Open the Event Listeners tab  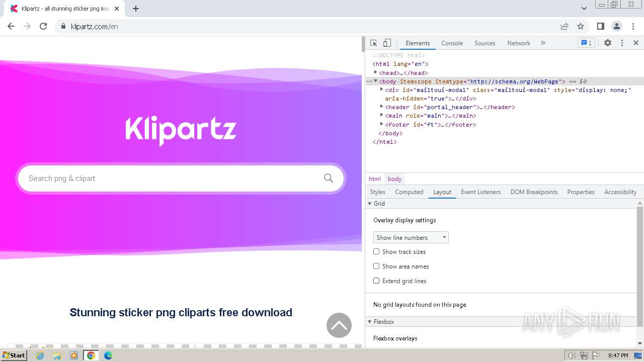click(480, 192)
